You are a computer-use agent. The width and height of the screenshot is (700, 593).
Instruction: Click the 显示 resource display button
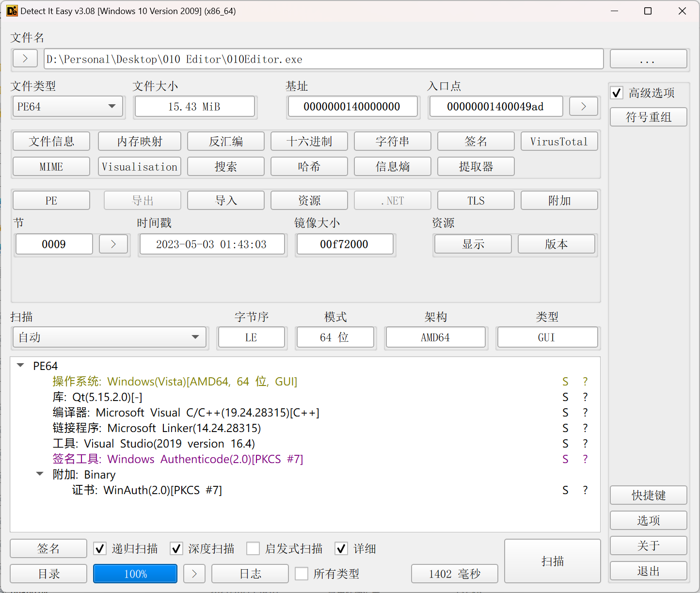click(473, 244)
